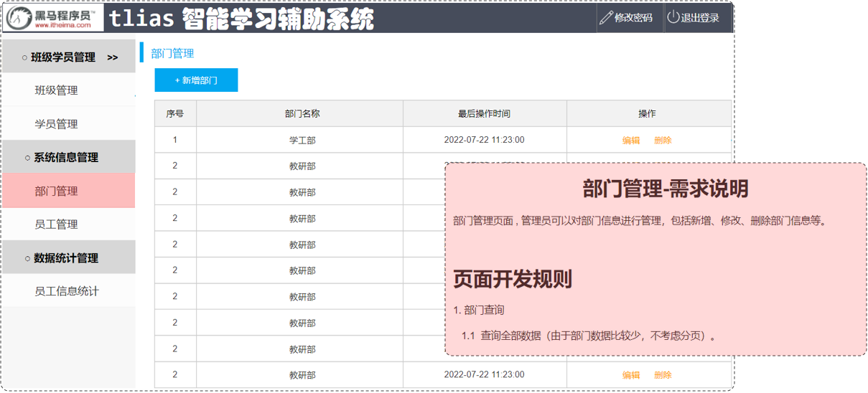The image size is (868, 393).
Task: Click the power icon for 退出登录
Action: point(673,18)
